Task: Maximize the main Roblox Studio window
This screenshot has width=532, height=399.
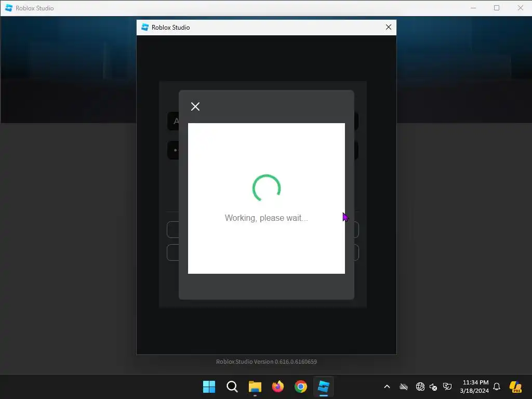Action: [x=497, y=8]
